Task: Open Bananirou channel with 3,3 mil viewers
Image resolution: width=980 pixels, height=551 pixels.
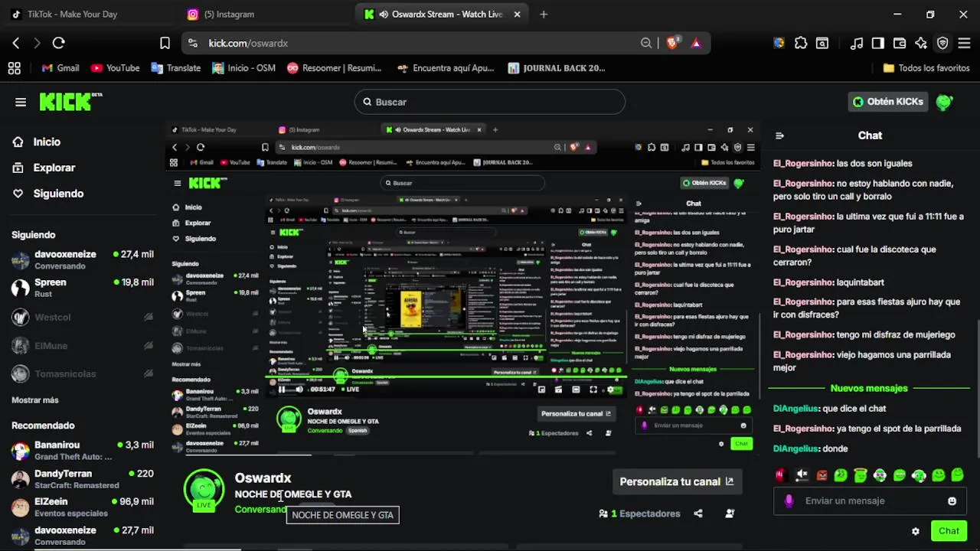Action: [x=82, y=451]
